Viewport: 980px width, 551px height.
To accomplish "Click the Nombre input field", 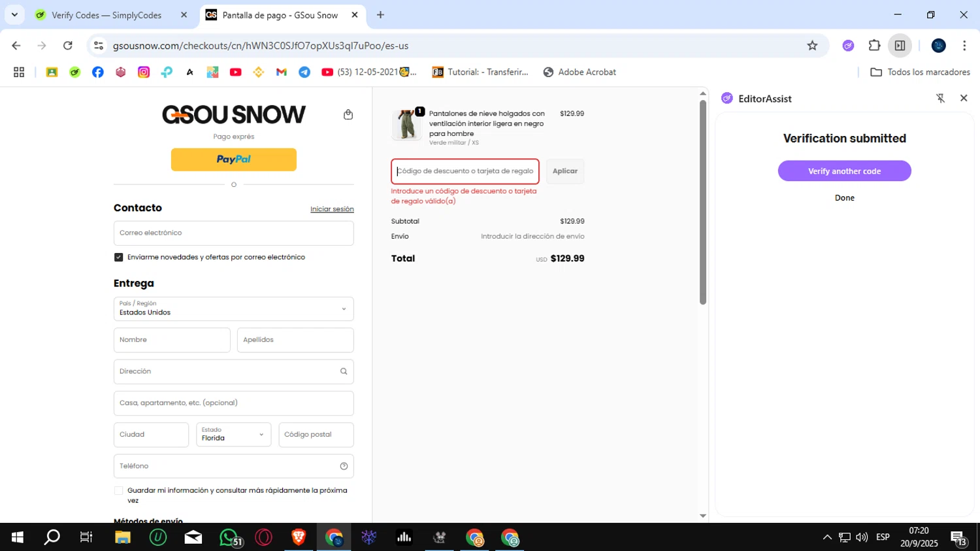I will (x=172, y=341).
